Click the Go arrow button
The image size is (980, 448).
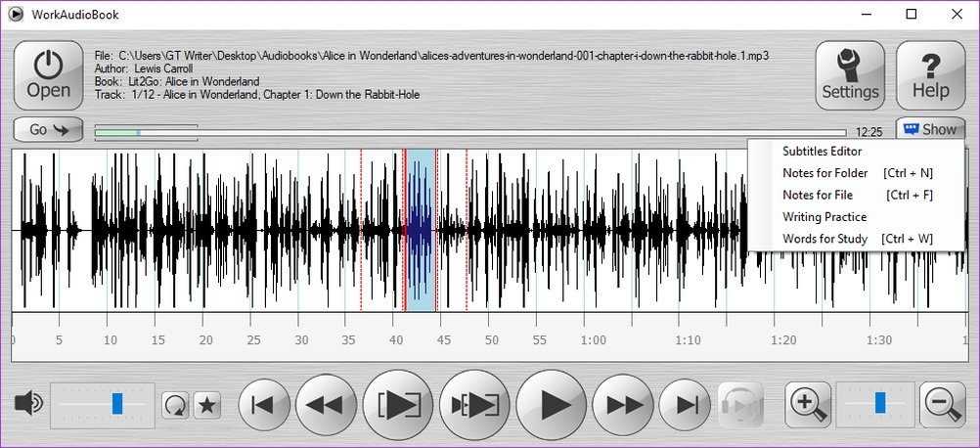click(x=48, y=129)
